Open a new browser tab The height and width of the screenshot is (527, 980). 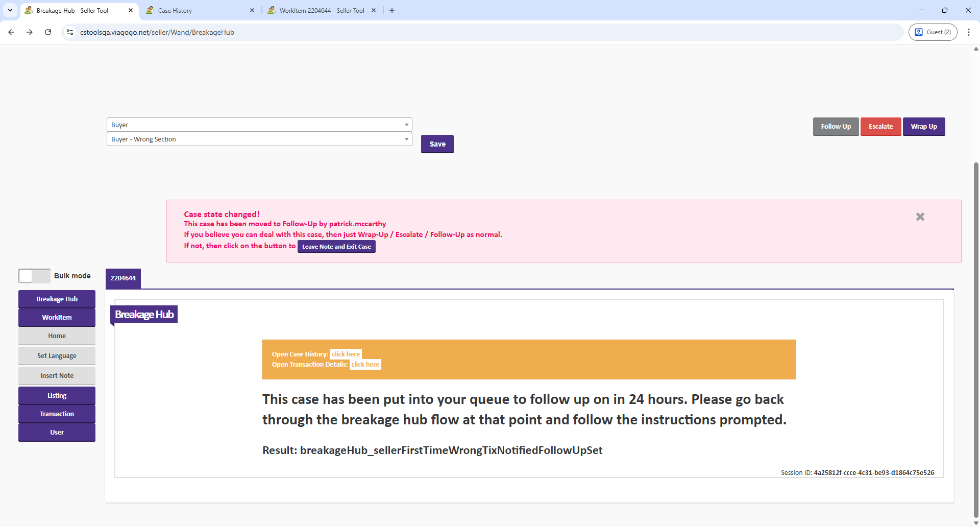(x=392, y=10)
